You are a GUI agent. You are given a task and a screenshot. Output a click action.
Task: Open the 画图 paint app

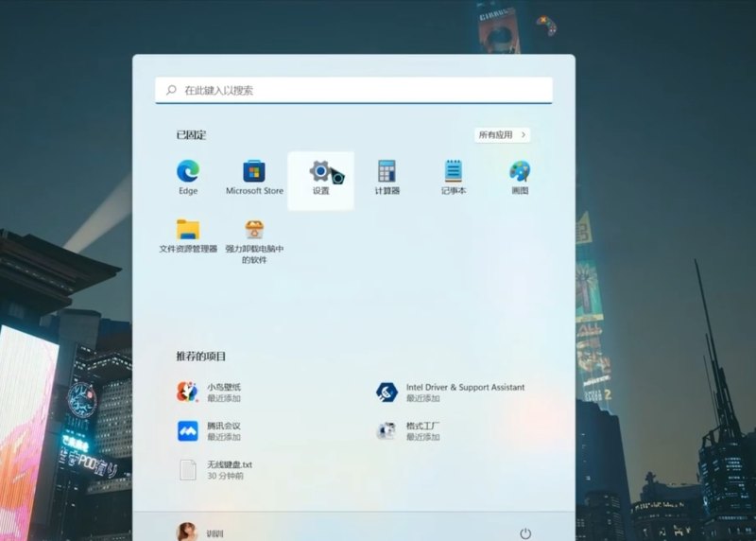(x=520, y=178)
